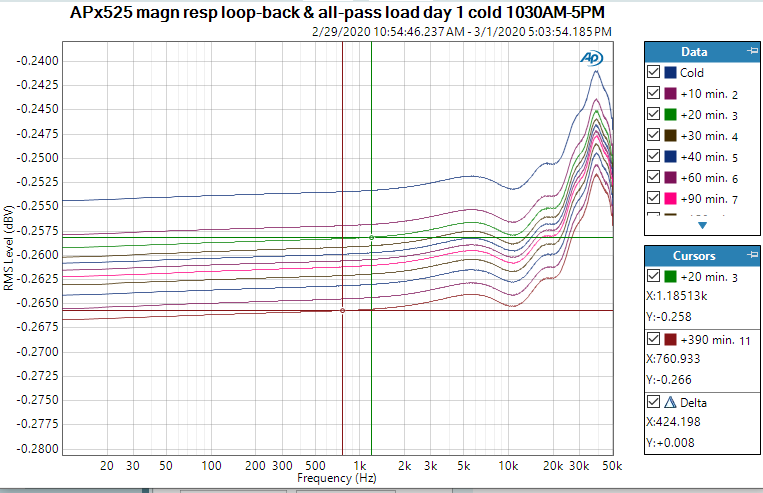
Task: Click the +90 min. 7 pink swatch
Action: pyautogui.click(x=670, y=198)
